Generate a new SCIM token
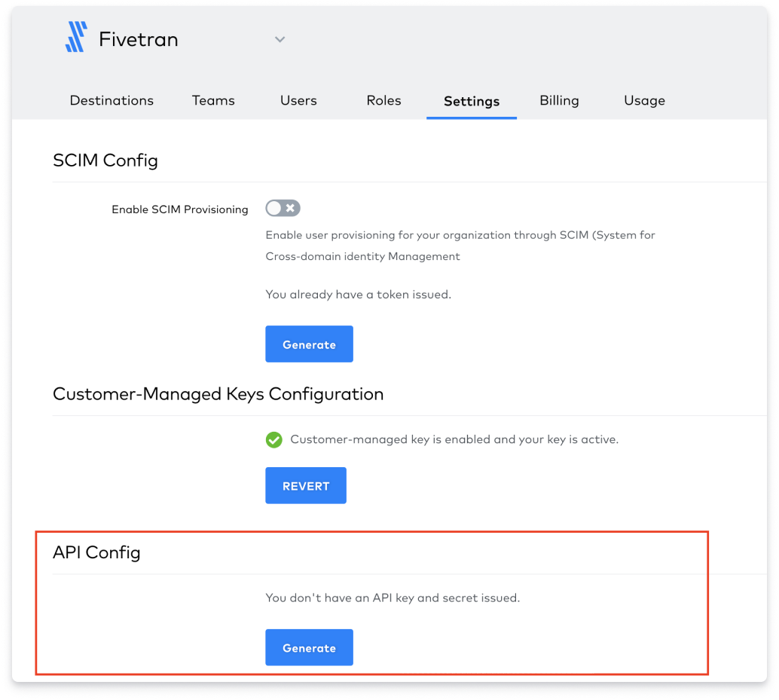This screenshot has height=700, width=779. click(309, 344)
